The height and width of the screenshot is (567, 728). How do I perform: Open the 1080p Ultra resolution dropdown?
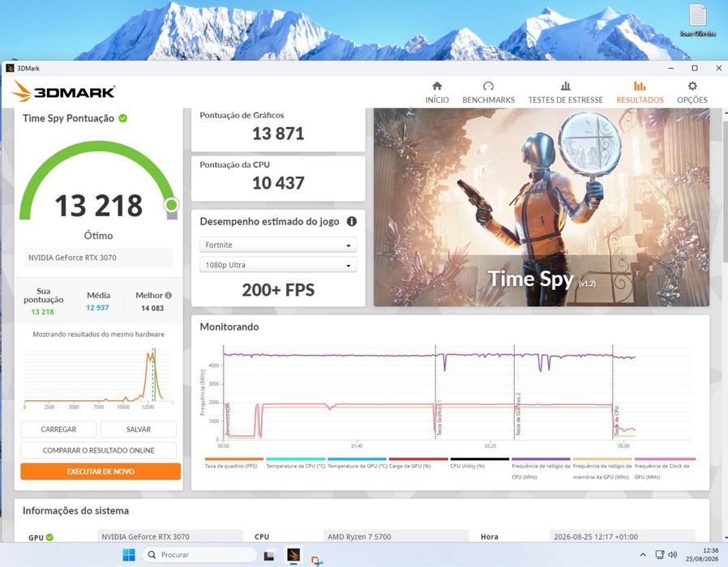(x=278, y=265)
